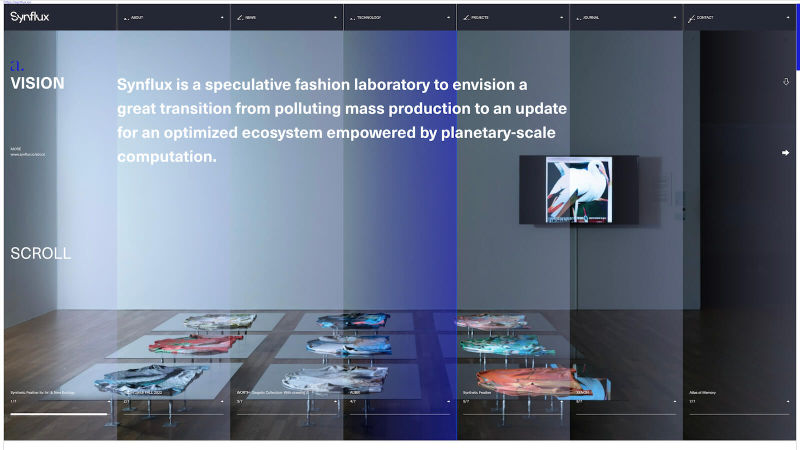Image resolution: width=800 pixels, height=450 pixels.
Task: Select slide 4/7 title
Action: [355, 392]
